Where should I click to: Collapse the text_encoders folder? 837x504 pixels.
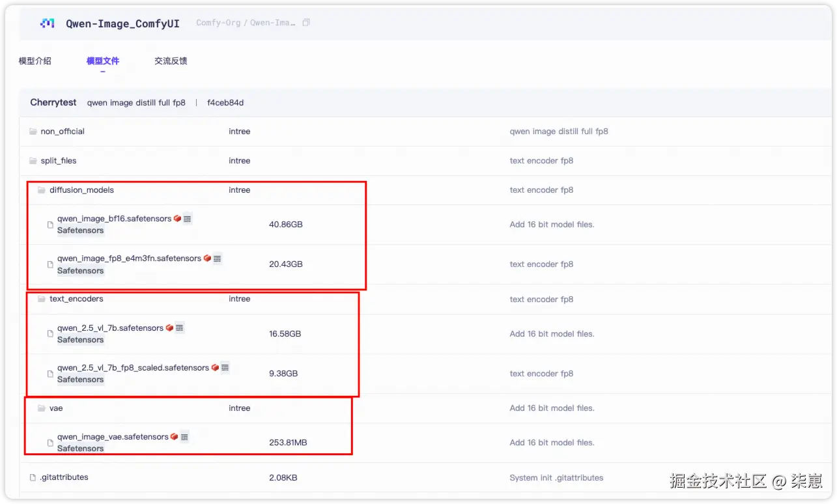click(76, 299)
